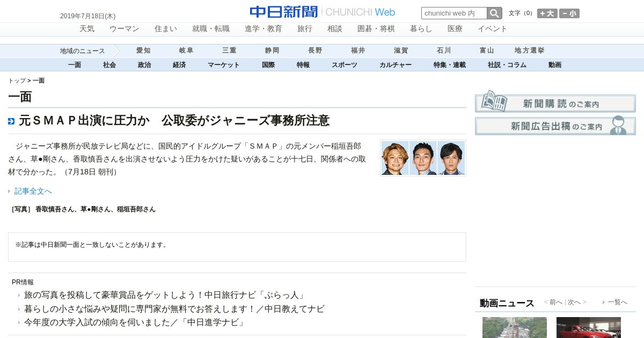
Task: Open the イベント section
Action: click(x=493, y=29)
